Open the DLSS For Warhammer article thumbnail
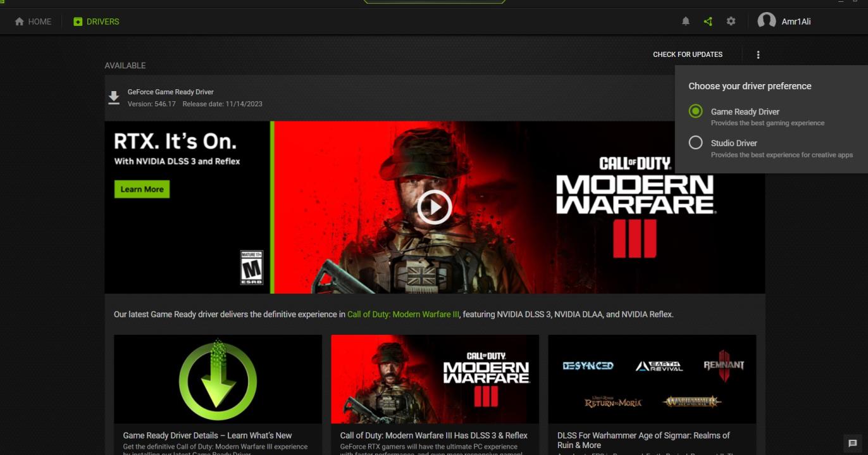 (x=652, y=379)
